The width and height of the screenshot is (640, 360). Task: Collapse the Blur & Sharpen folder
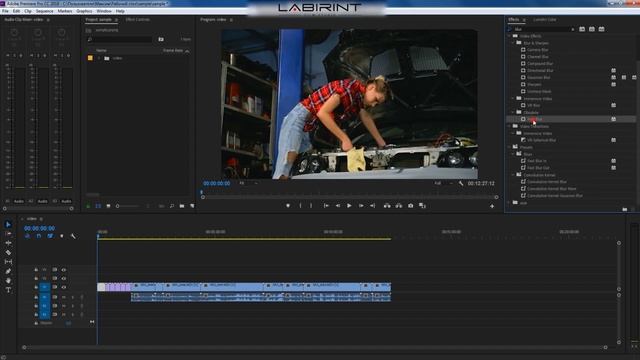coord(513,43)
